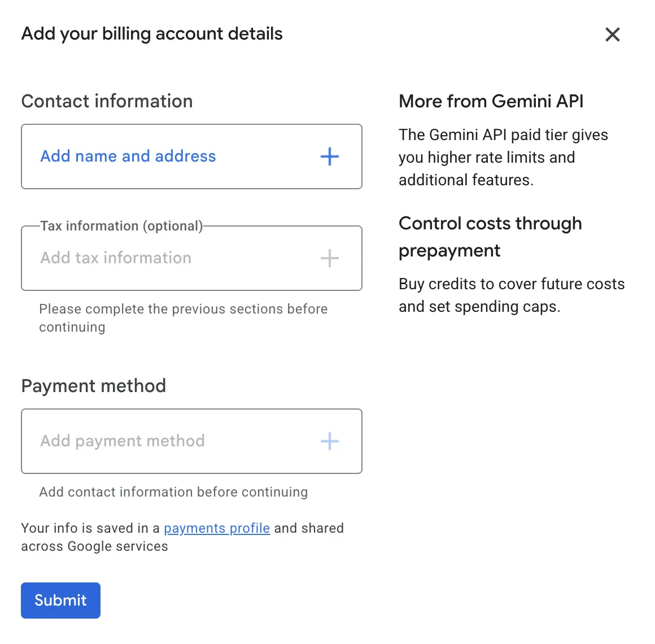The height and width of the screenshot is (644, 655).
Task: Open the Add tax information field
Action: coord(192,258)
